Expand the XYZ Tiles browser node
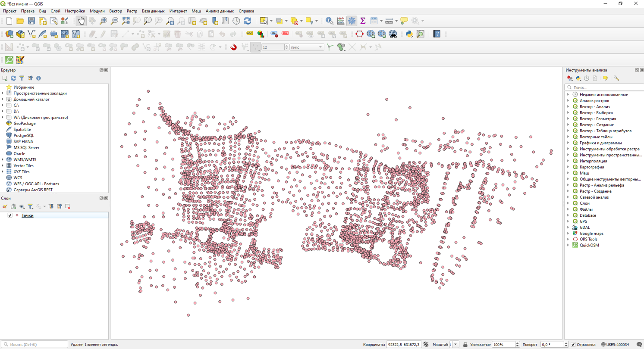This screenshot has width=644, height=349. point(3,171)
